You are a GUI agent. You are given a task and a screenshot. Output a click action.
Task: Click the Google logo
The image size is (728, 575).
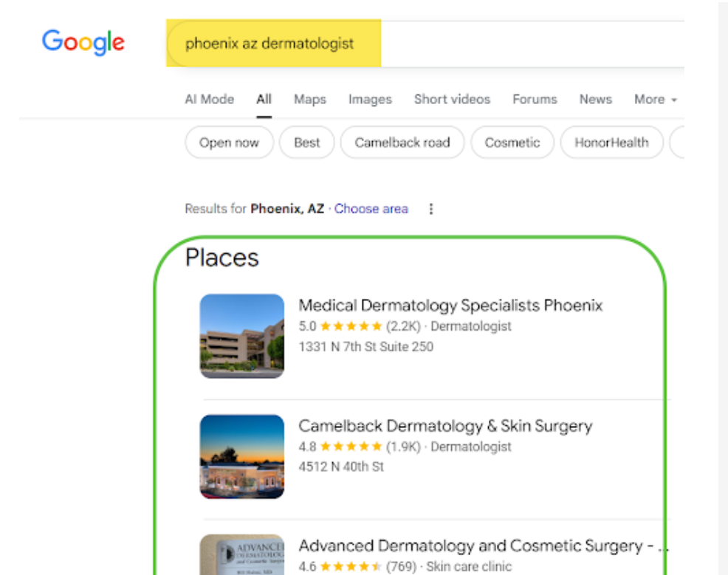click(83, 42)
